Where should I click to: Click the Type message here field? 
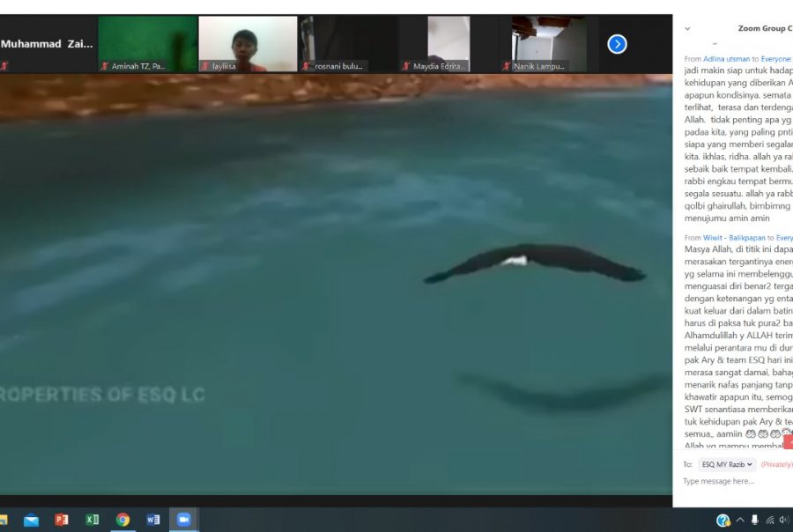[733, 481]
